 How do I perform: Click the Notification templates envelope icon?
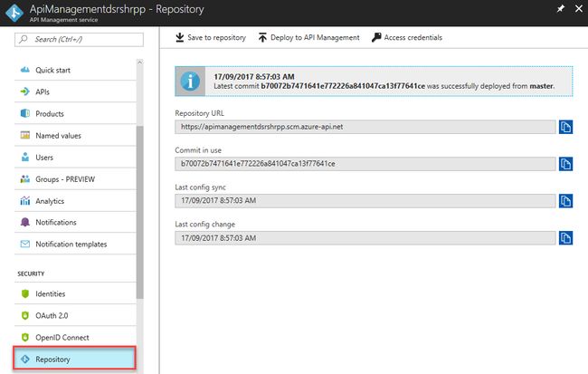tap(25, 245)
